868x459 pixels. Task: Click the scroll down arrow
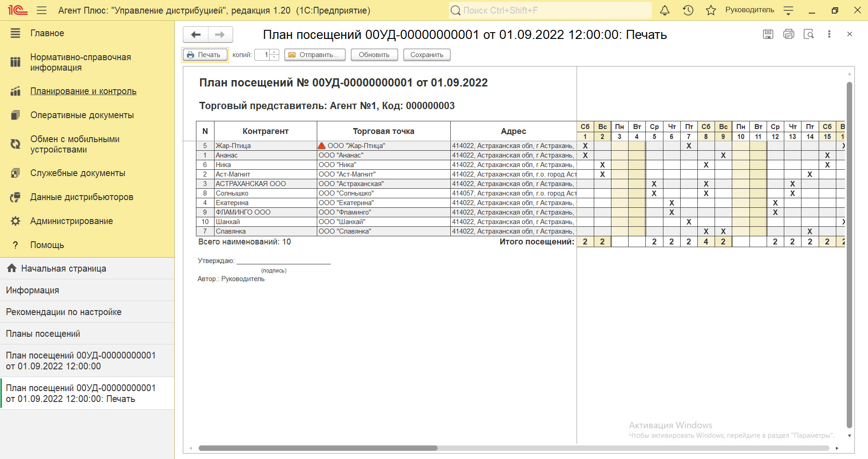click(849, 435)
